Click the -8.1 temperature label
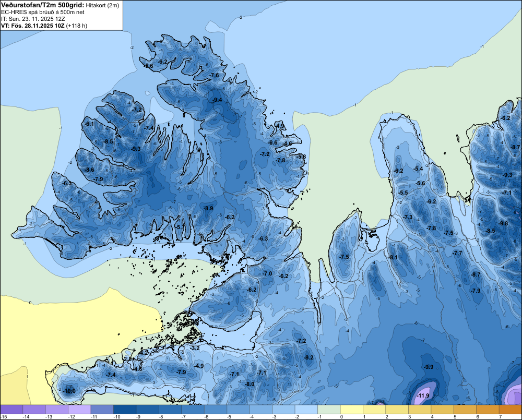This screenshot has height=420, width=522. 394,257
